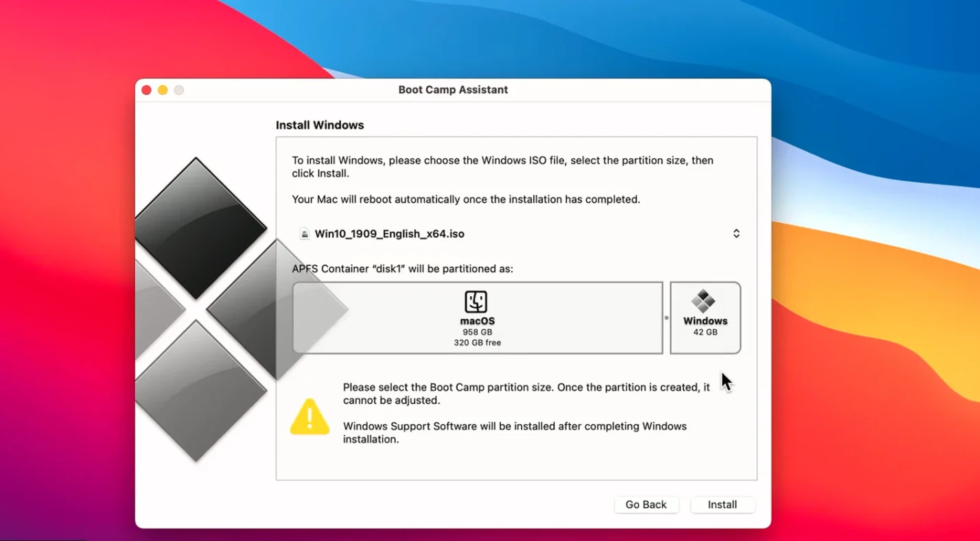Click the download arrow inside the macOS disk icon
The image size is (980, 541).
tap(476, 300)
